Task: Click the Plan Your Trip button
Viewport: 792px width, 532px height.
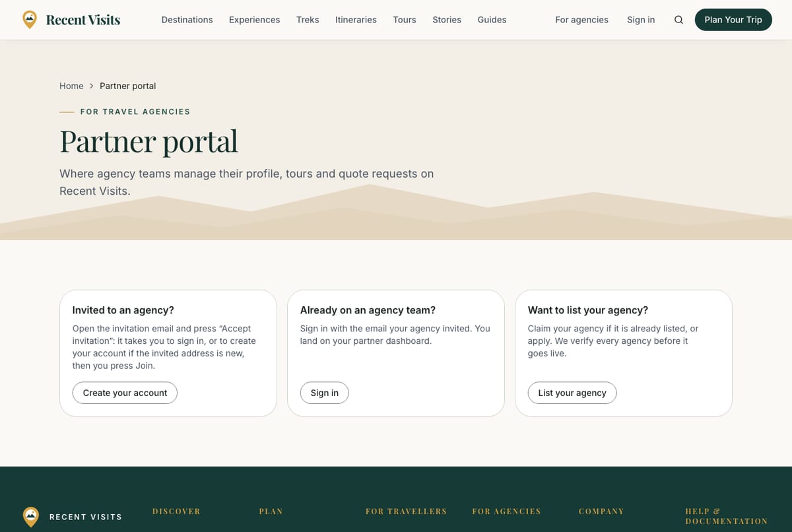Action: 733,20
